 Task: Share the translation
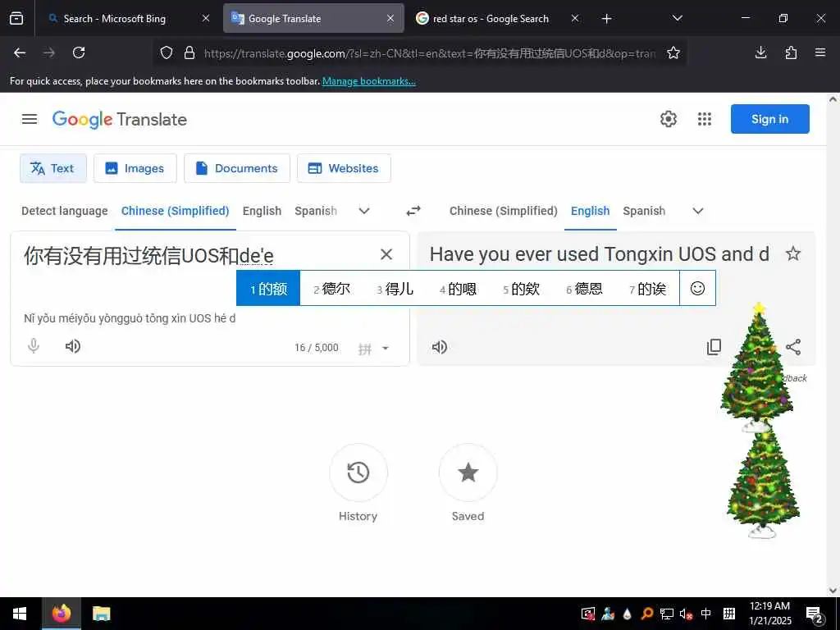793,347
